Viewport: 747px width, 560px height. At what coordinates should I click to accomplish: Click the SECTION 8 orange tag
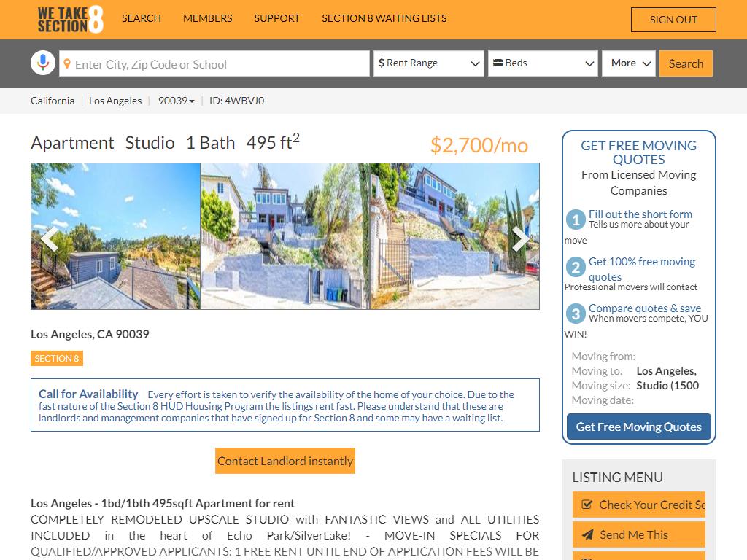(x=57, y=359)
